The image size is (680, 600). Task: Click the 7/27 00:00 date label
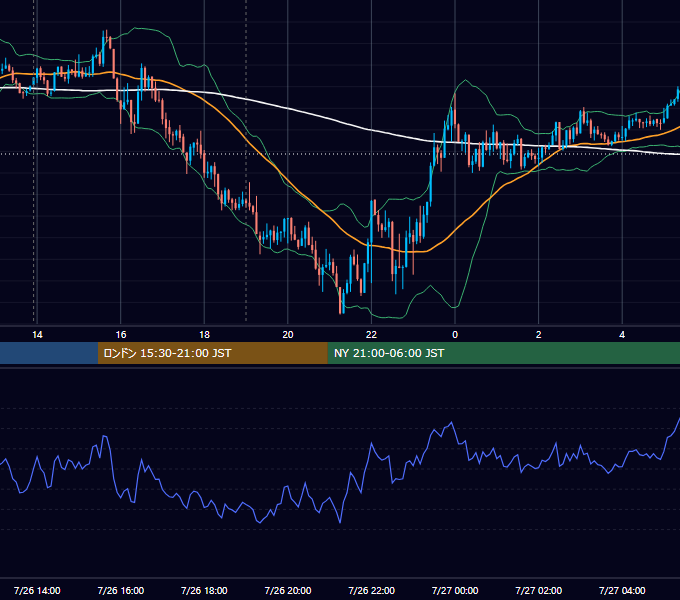coord(455,590)
